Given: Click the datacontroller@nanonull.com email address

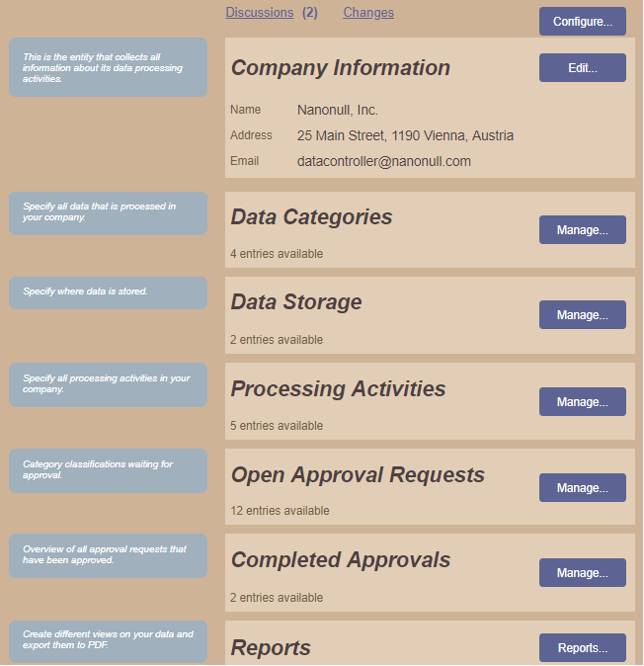Looking at the screenshot, I should tap(384, 161).
